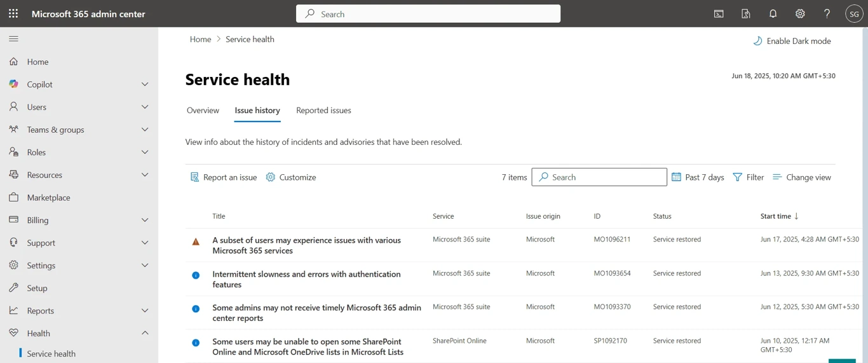Click Home breadcrumb link
Screen dimensions: 868x363
[x=200, y=39]
